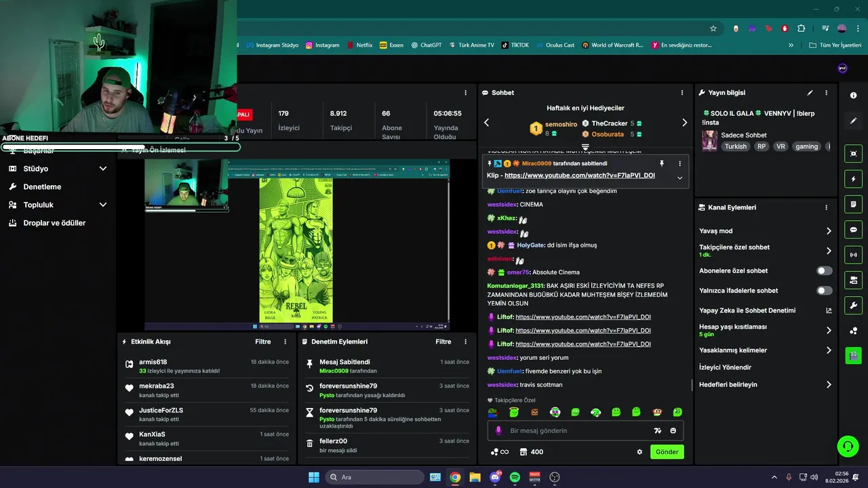Click the channel points infinity icon
The image size is (868, 488).
coord(499,452)
